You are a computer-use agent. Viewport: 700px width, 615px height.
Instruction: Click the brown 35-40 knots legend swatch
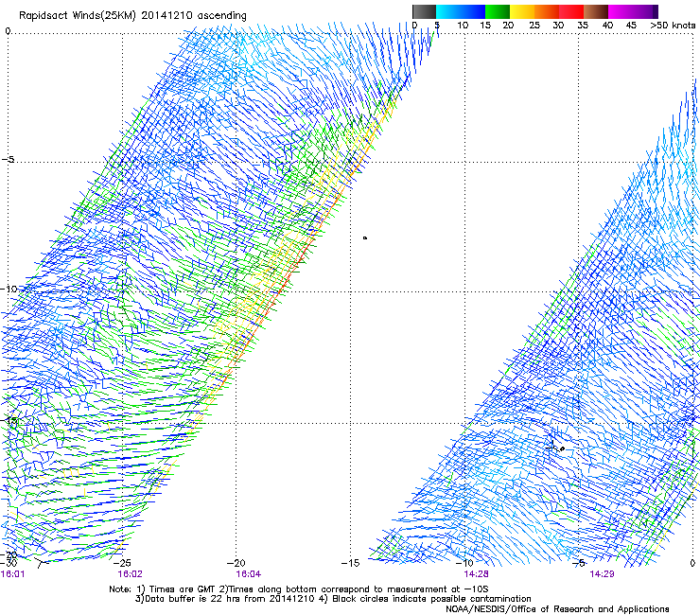coord(596,11)
